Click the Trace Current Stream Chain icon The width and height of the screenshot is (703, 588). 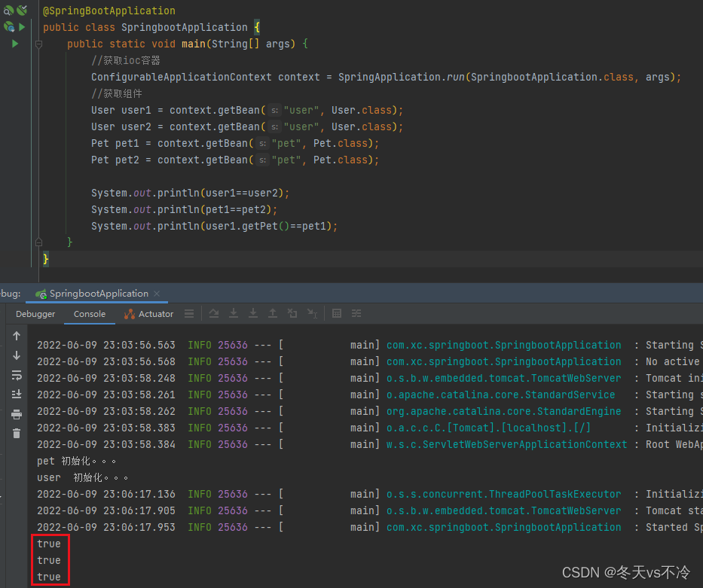point(356,313)
